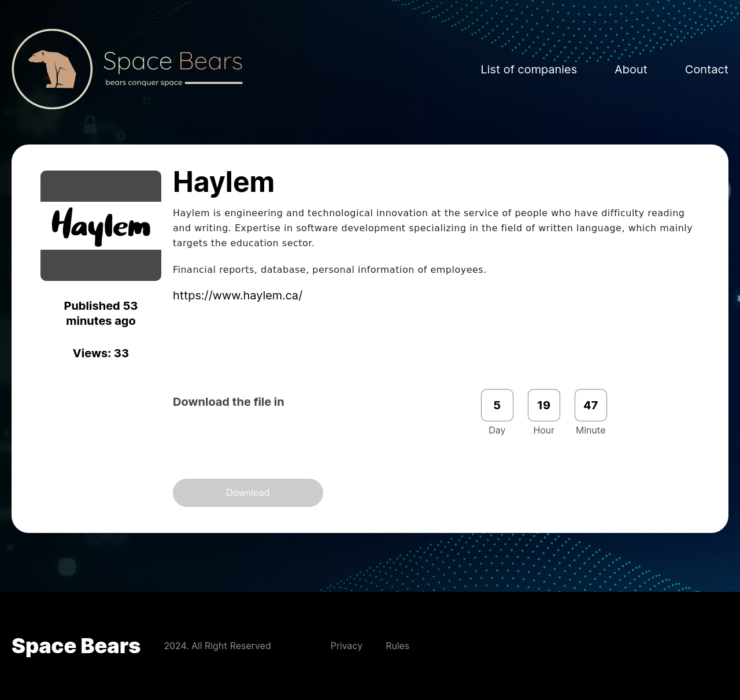Click the greyed-out Download button
Viewport: 740px width, 700px height.
point(247,492)
